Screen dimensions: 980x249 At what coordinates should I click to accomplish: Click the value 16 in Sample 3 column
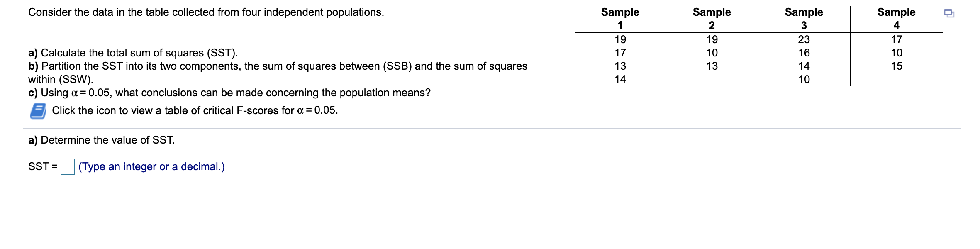click(804, 53)
